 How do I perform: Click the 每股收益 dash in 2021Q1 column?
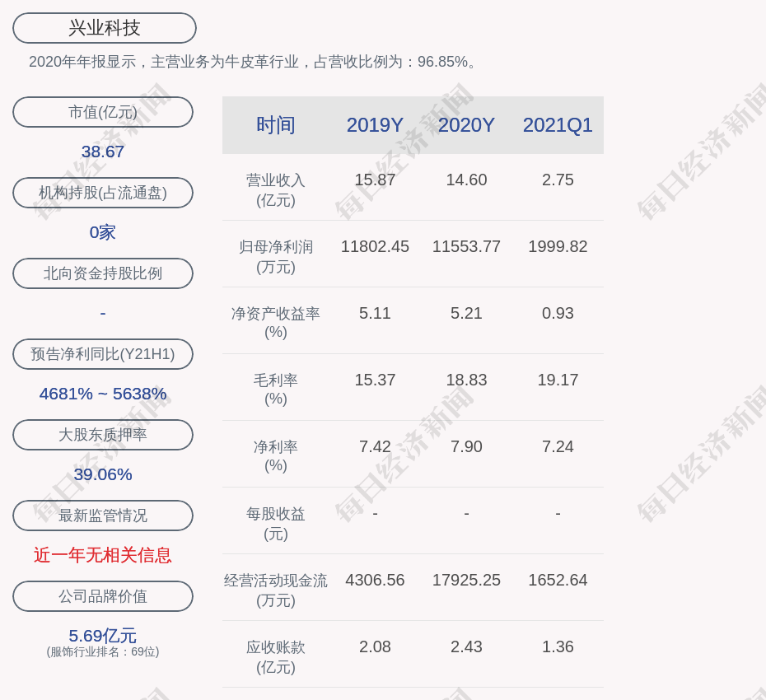[558, 513]
